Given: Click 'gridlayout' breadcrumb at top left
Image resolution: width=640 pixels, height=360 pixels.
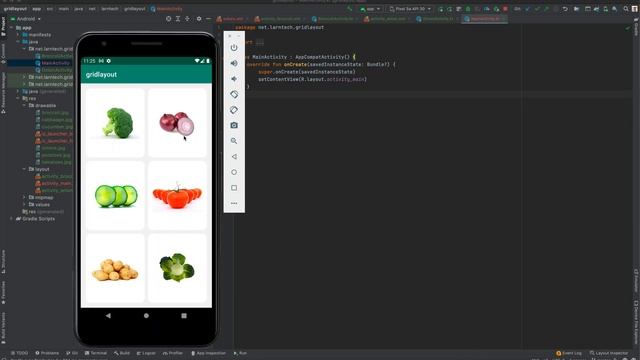Looking at the screenshot, I should (x=15, y=9).
